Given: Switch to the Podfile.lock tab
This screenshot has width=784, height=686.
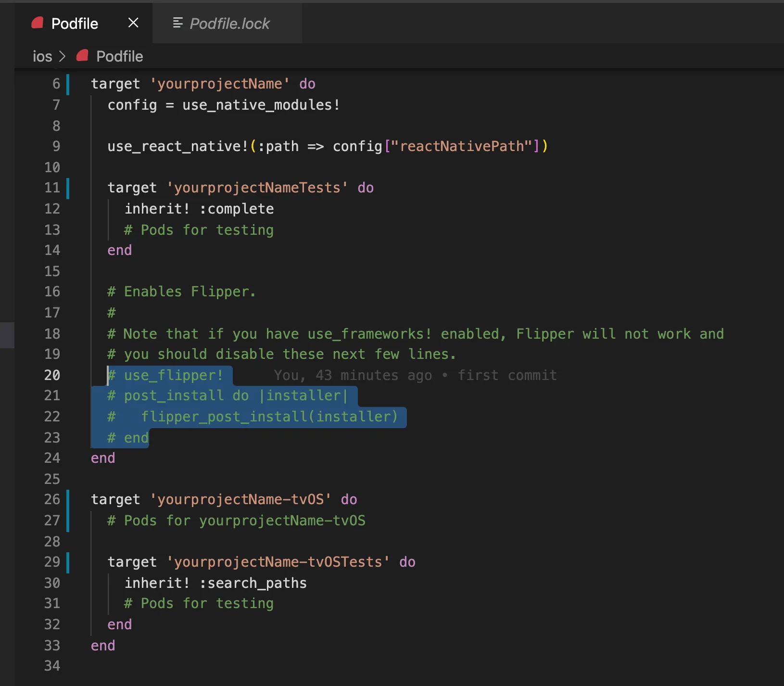Looking at the screenshot, I should click(227, 23).
